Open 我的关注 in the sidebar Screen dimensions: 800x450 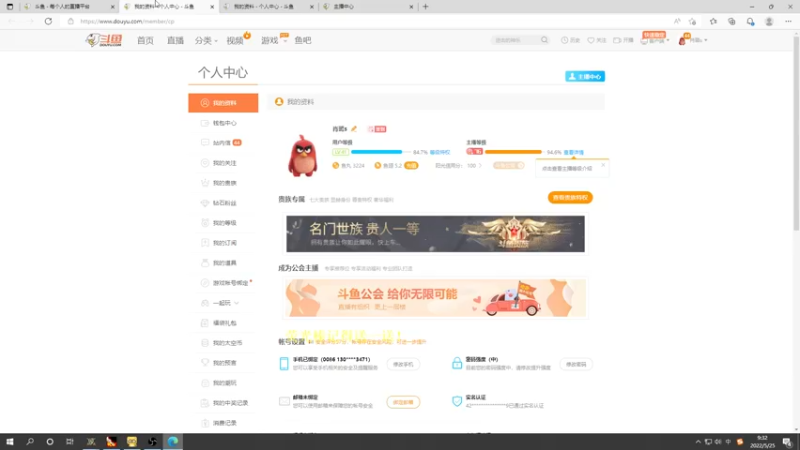coord(223,163)
